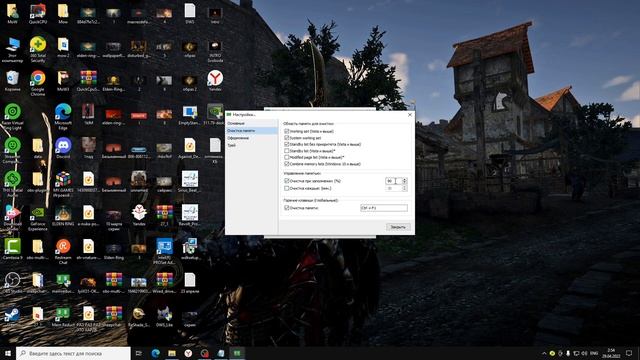The image size is (640, 360).
Task: Select the MY.GAMES desktop shortcut
Action: pyautogui.click(x=63, y=184)
